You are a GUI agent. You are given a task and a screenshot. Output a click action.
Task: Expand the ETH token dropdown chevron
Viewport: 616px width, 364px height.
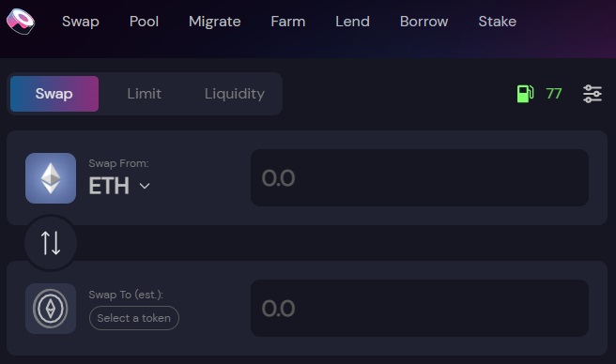coord(145,186)
